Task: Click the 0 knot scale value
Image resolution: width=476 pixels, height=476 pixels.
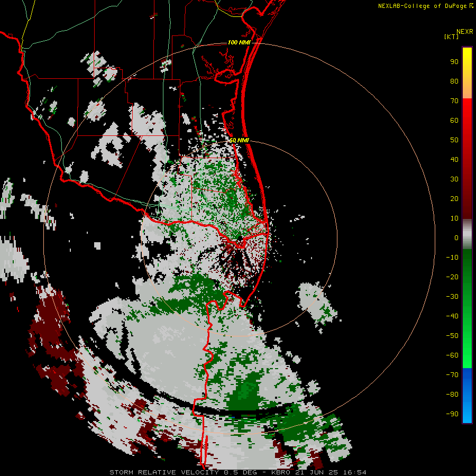Action: click(x=456, y=237)
